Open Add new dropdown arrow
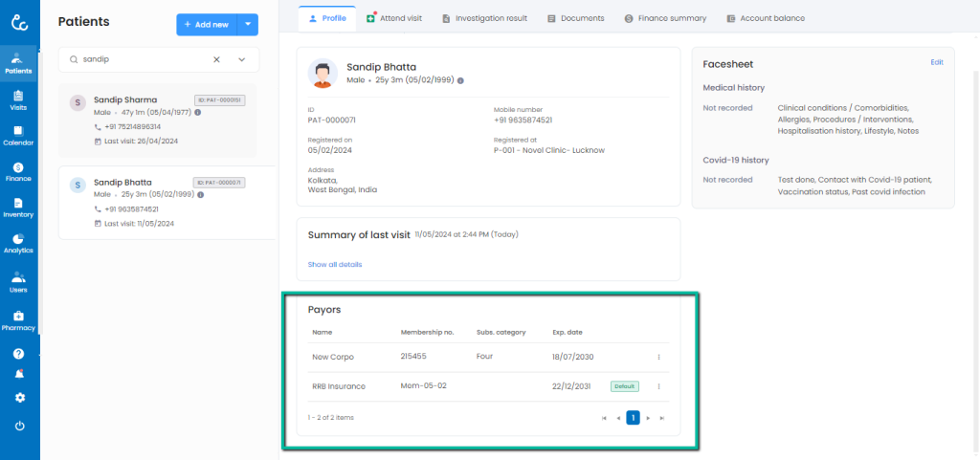The height and width of the screenshot is (460, 980). point(248,24)
